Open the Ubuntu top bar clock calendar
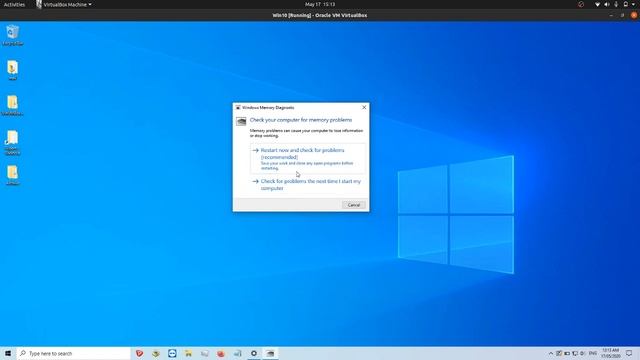 point(320,4)
